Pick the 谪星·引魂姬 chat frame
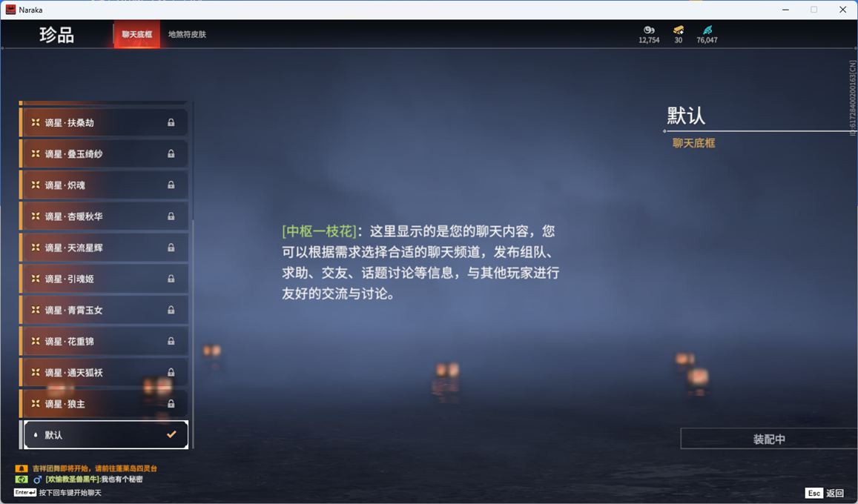The image size is (858, 504). (x=105, y=278)
